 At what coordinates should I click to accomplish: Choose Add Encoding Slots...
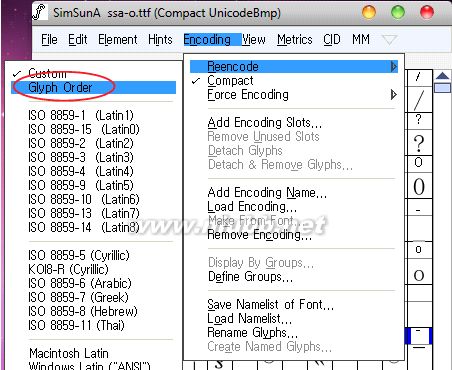point(265,123)
